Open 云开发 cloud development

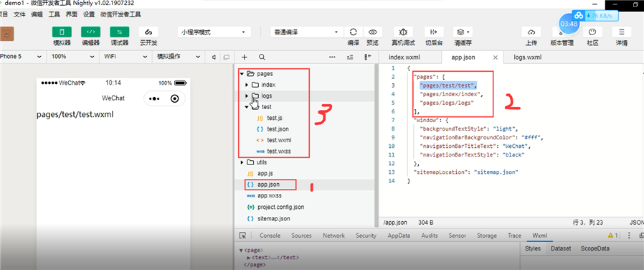(148, 32)
